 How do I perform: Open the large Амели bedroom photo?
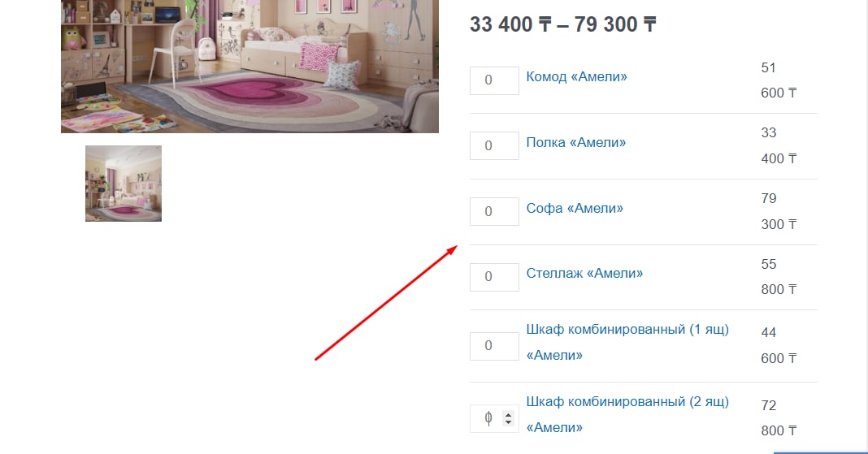[x=250, y=67]
